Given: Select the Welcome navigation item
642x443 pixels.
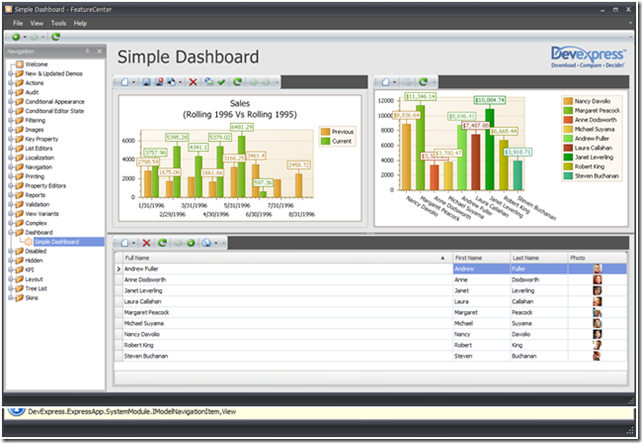Looking at the screenshot, I should tap(36, 64).
